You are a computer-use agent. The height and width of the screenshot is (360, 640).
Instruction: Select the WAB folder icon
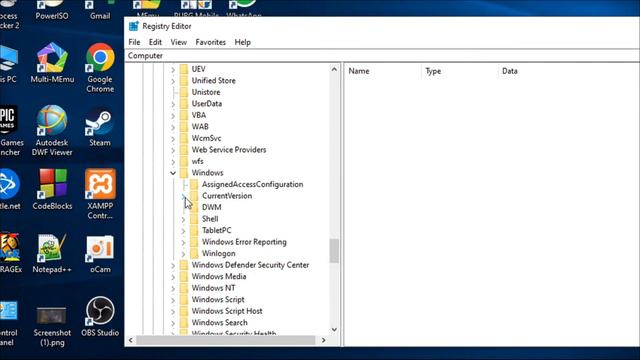pos(184,127)
